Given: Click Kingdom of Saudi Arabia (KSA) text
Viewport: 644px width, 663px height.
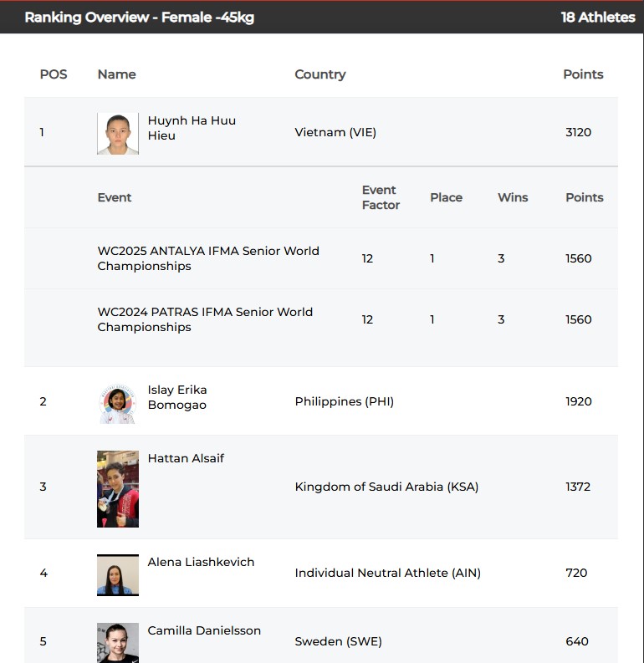Looking at the screenshot, I should [386, 487].
